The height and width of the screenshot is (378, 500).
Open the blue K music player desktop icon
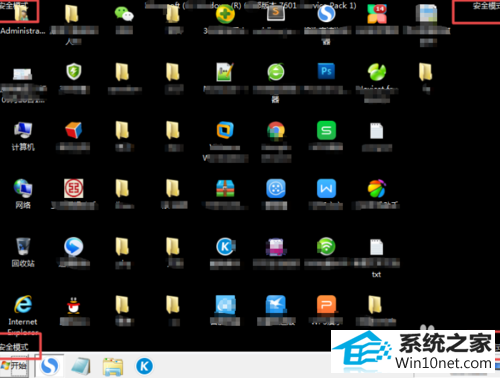(226, 247)
